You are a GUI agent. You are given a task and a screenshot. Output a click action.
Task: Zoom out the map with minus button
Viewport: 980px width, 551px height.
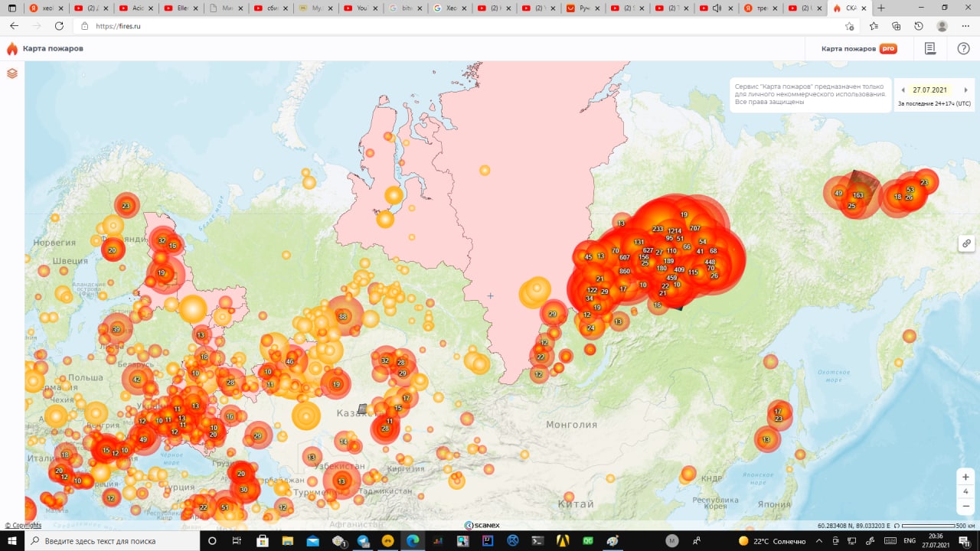click(x=966, y=506)
